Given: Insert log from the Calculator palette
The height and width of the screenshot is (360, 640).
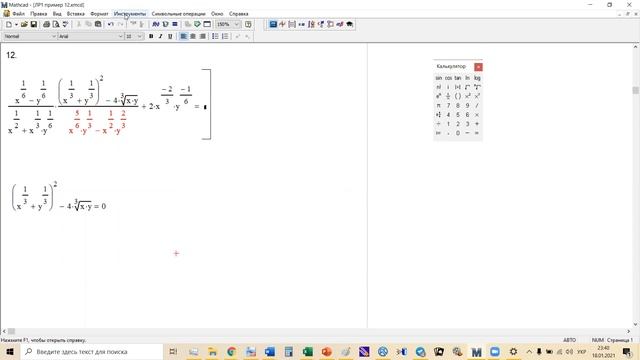Looking at the screenshot, I should [477, 78].
